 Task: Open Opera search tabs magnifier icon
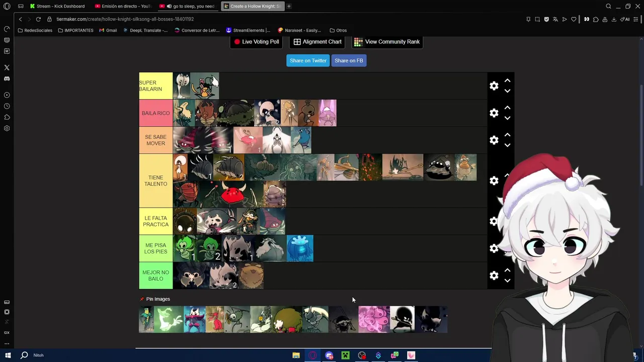pyautogui.click(x=608, y=6)
